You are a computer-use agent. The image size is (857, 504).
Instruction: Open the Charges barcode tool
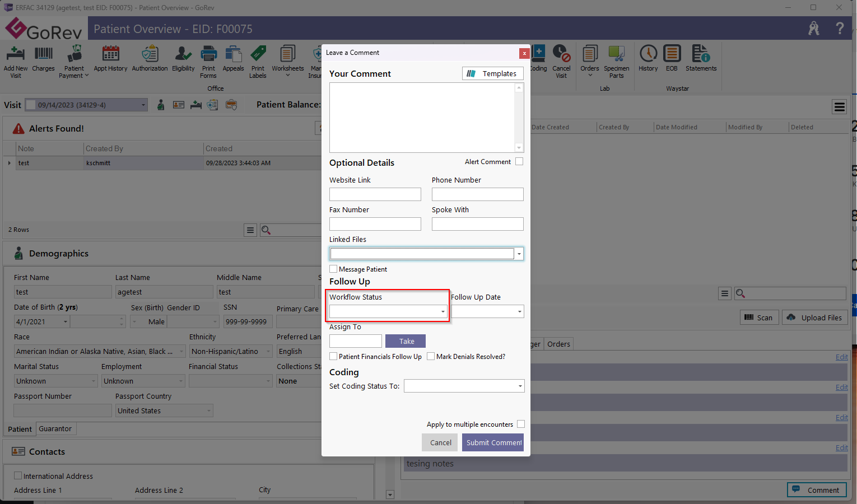pos(43,59)
